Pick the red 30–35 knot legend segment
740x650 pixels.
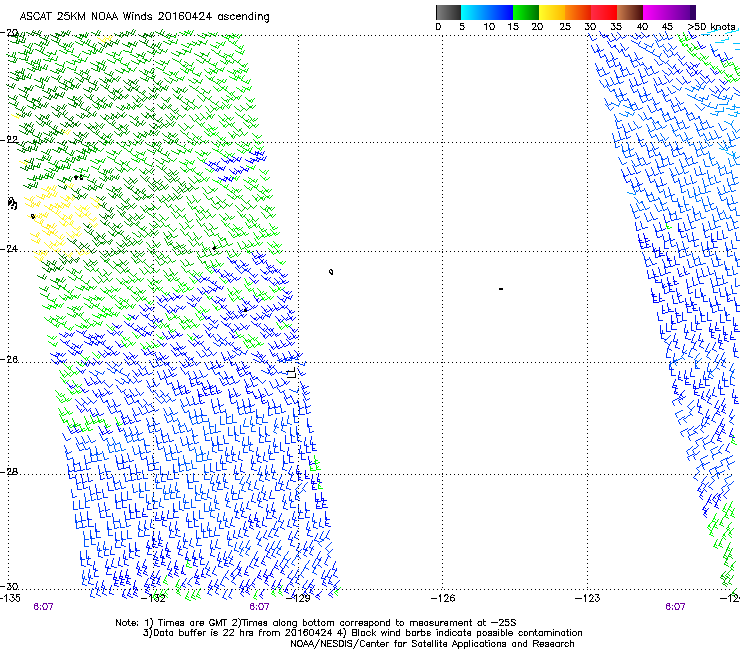[x=604, y=12]
